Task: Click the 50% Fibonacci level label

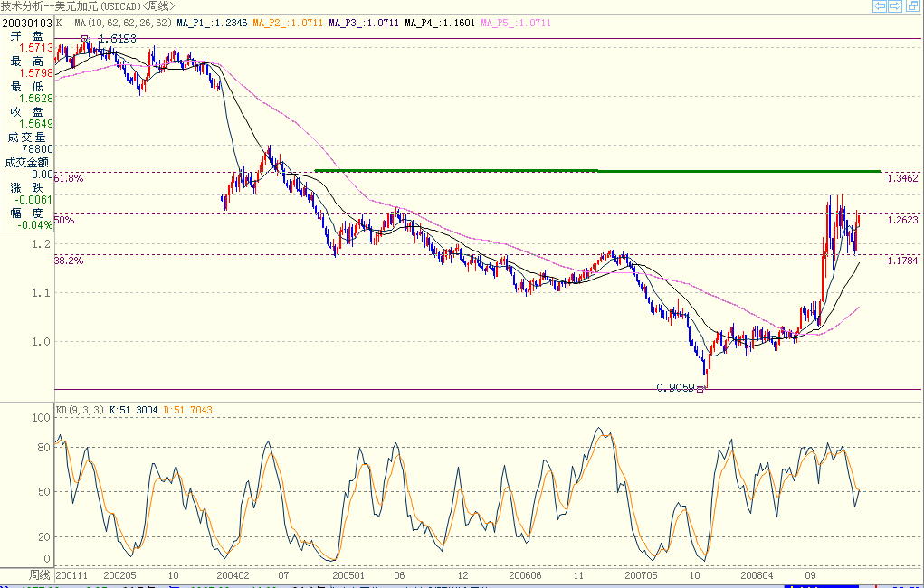Action: 64,220
